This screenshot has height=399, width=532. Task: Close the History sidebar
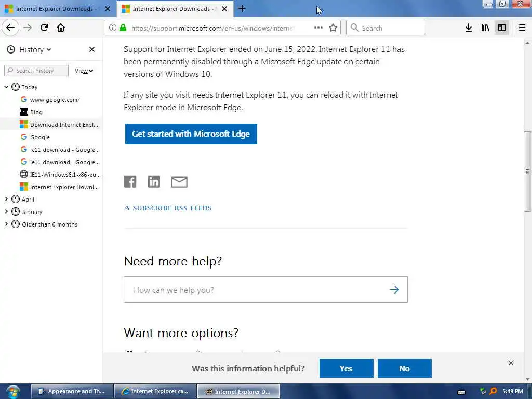(91, 49)
